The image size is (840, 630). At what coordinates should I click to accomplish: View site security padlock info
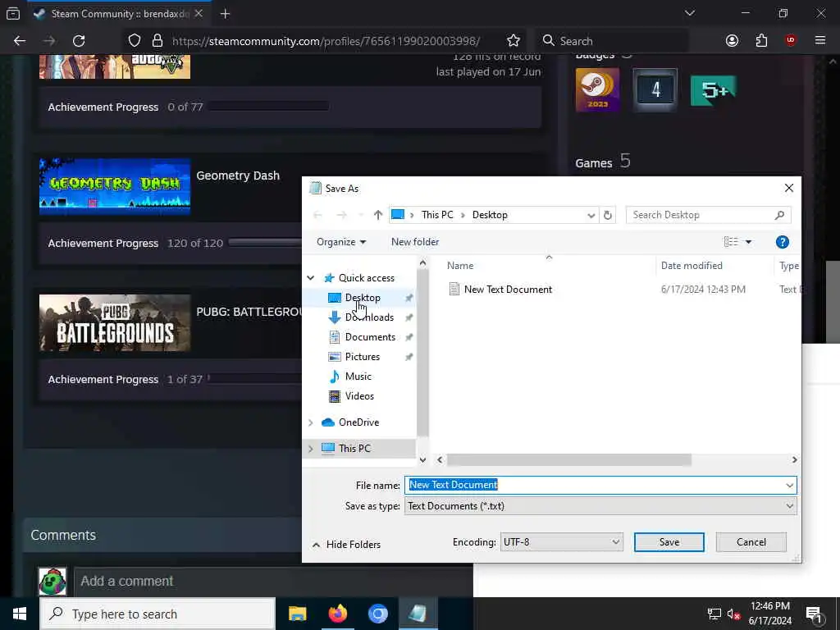click(157, 41)
